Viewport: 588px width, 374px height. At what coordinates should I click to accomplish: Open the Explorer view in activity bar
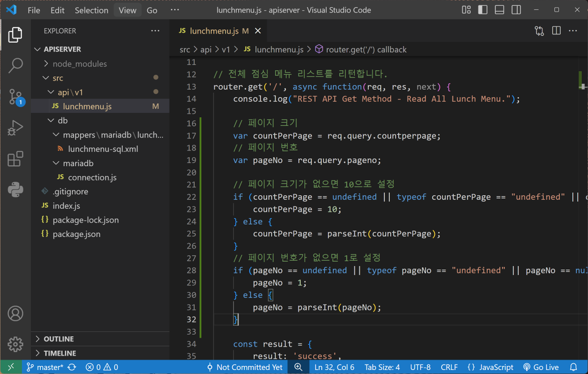(15, 35)
